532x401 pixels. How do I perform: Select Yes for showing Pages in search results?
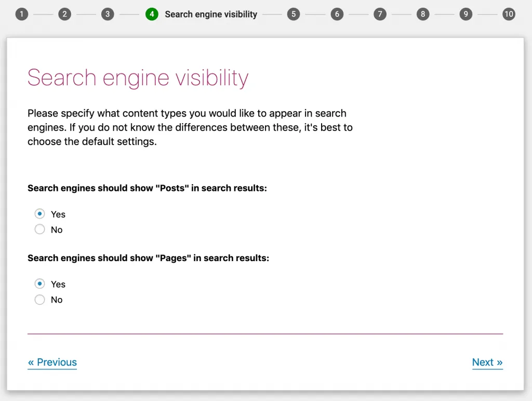40,284
